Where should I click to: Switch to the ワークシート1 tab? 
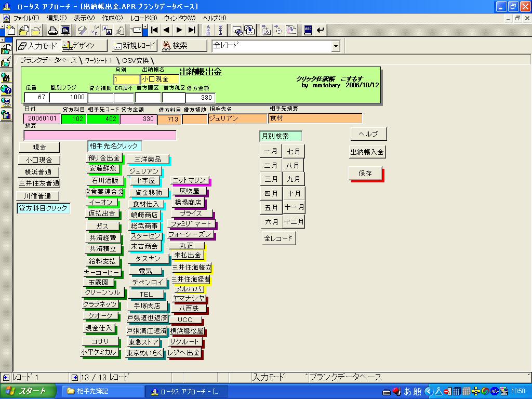[x=98, y=60]
